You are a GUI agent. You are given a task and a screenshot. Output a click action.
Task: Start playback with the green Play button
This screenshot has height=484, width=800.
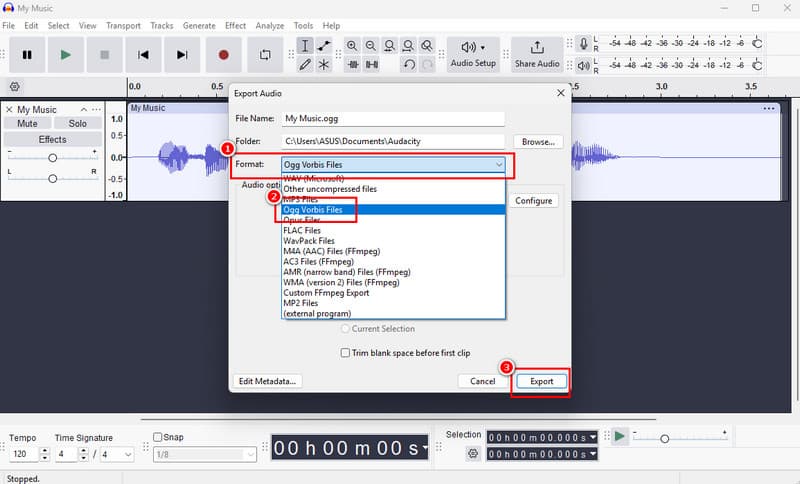click(x=65, y=55)
